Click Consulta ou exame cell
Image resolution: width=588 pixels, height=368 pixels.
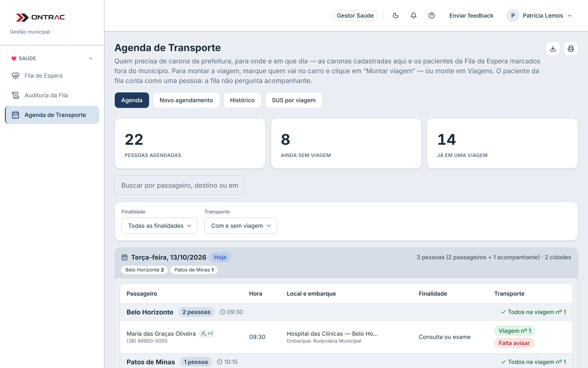coord(445,337)
